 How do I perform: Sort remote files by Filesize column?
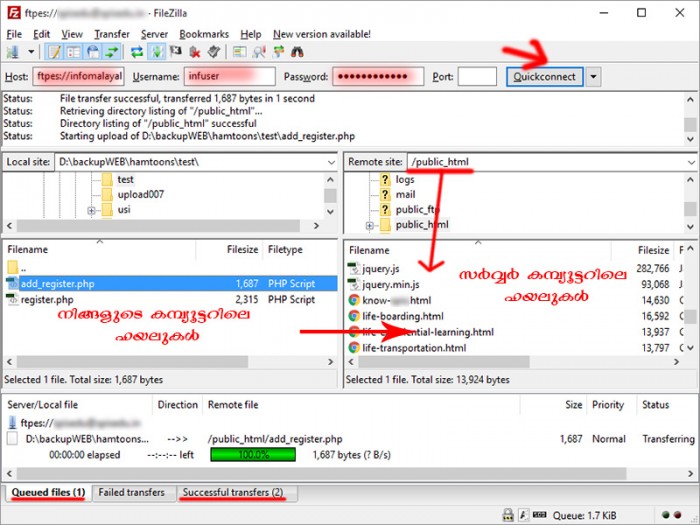coord(653,250)
